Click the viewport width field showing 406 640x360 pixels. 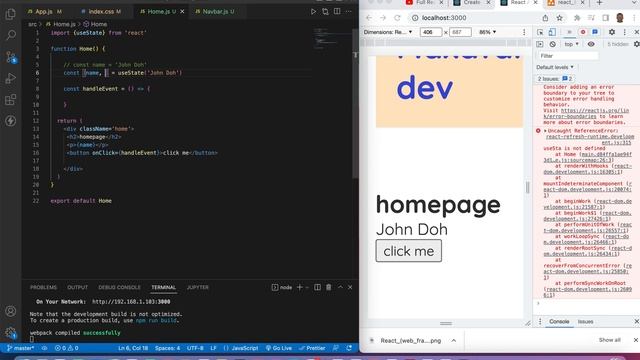[x=431, y=32]
